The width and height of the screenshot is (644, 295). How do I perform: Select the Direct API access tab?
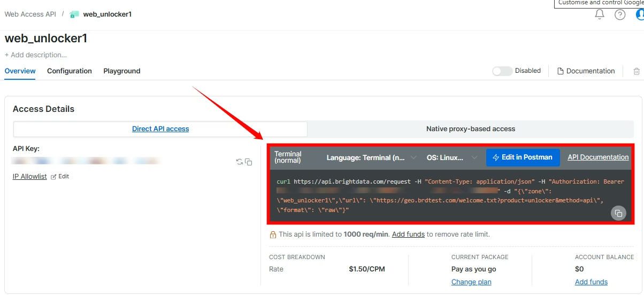(160, 129)
